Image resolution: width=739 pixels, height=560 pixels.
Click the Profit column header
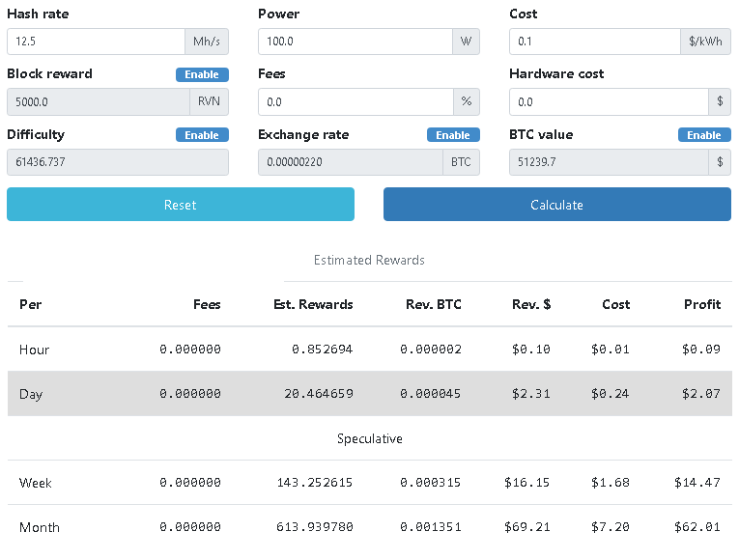coord(702,304)
